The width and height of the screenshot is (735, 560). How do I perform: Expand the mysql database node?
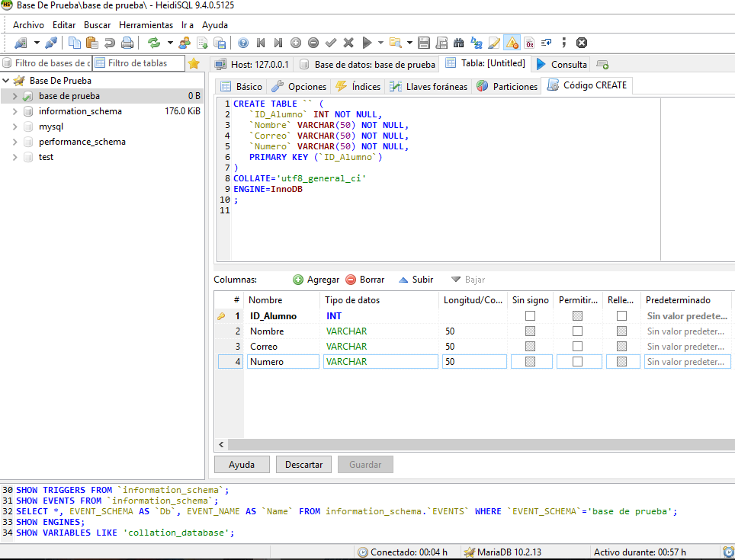15,126
